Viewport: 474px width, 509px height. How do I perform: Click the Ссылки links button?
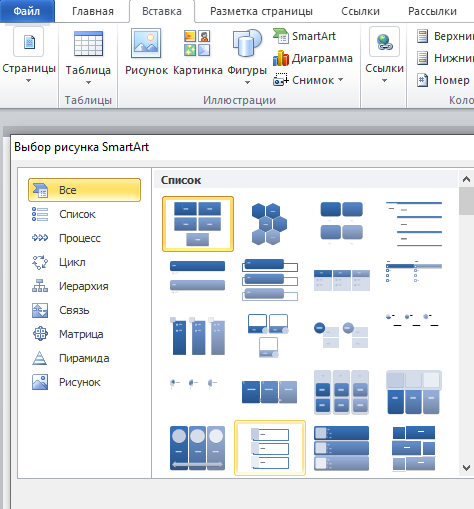pyautogui.click(x=384, y=55)
